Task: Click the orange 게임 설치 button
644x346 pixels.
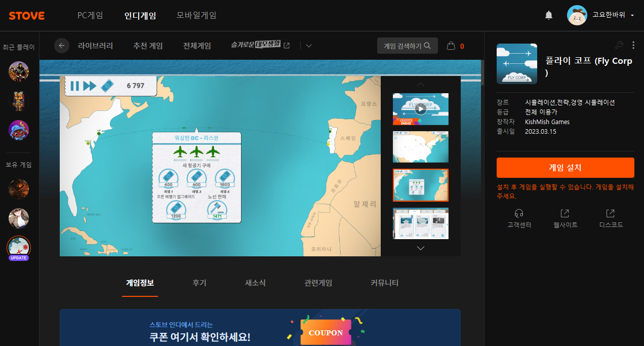Action: 565,167
